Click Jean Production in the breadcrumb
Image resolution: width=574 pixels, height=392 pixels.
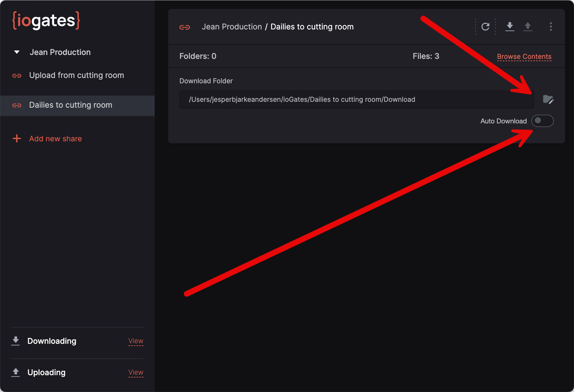click(232, 27)
